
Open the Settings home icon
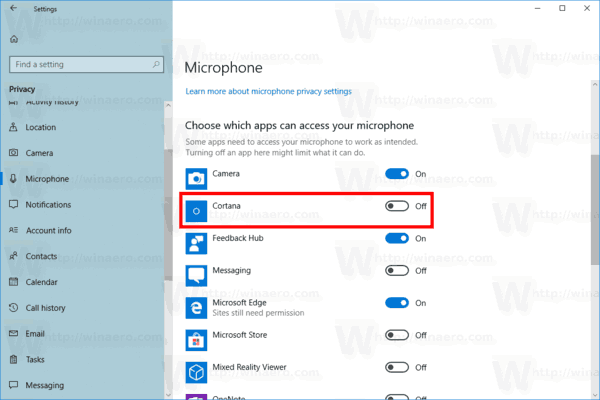click(x=14, y=39)
